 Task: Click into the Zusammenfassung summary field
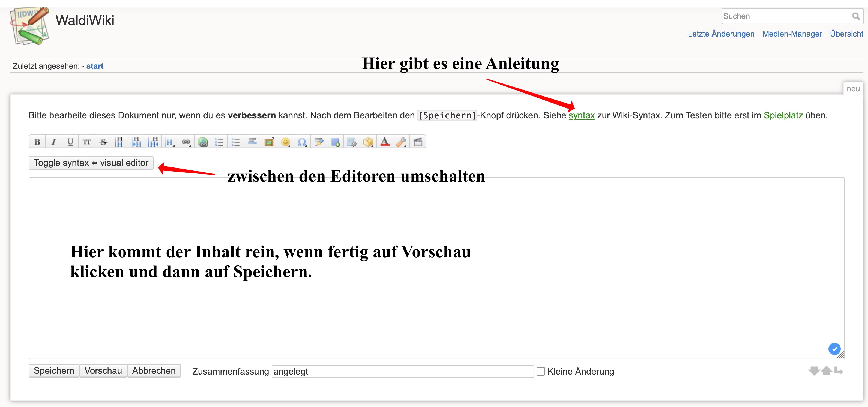coord(402,371)
